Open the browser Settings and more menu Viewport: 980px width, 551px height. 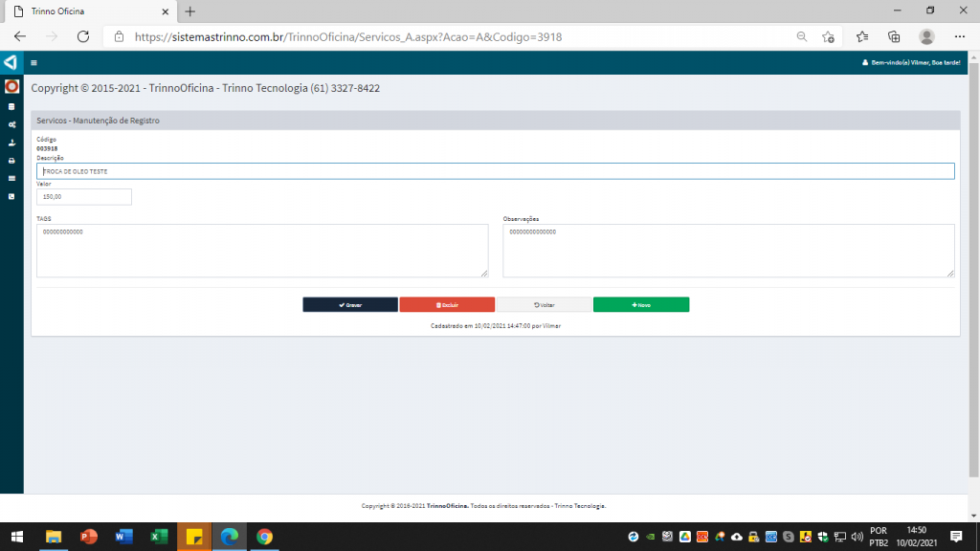point(958,36)
